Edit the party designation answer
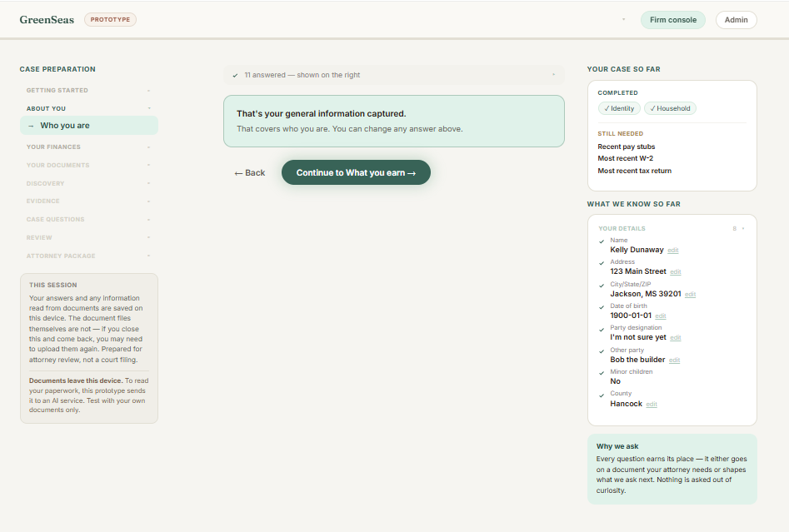Image resolution: width=789 pixels, height=532 pixels. pos(676,338)
